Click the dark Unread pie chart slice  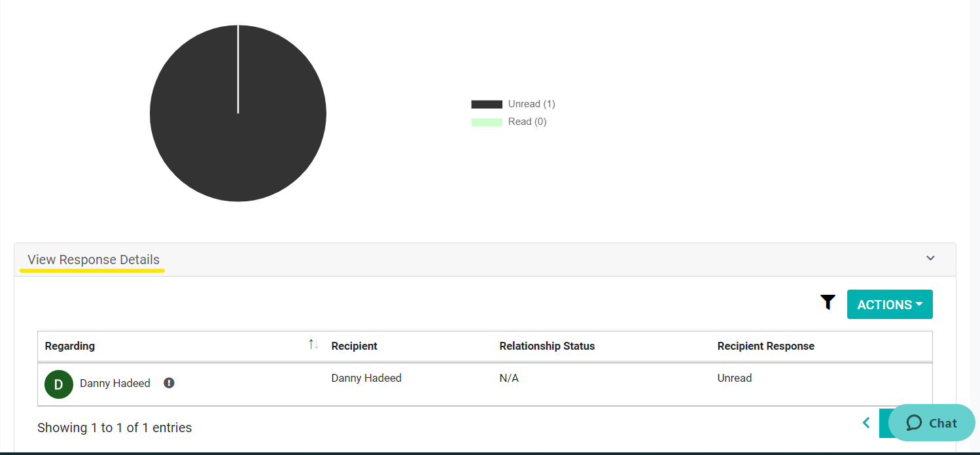238,144
